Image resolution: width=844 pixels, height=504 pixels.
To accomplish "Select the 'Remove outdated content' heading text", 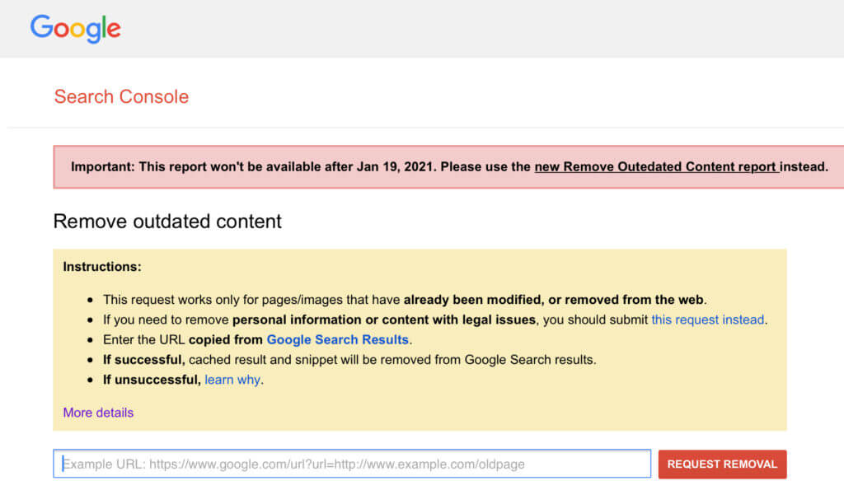I will pos(167,221).
